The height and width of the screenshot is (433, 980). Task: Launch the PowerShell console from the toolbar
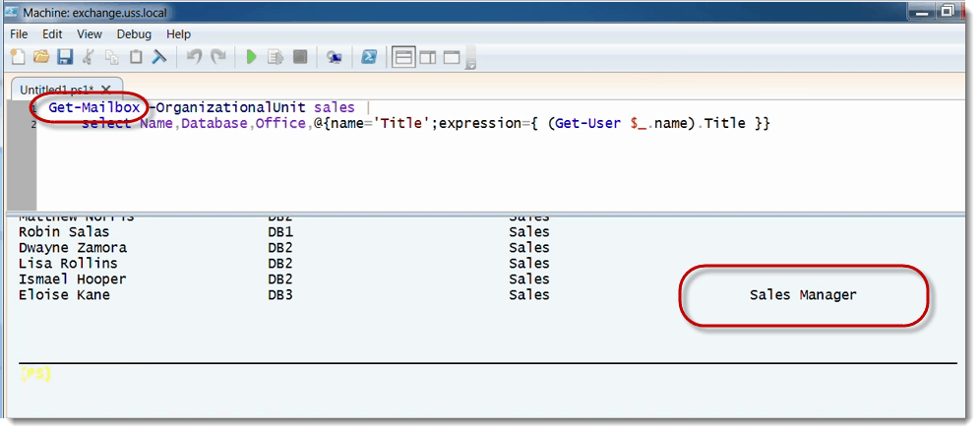coord(369,57)
